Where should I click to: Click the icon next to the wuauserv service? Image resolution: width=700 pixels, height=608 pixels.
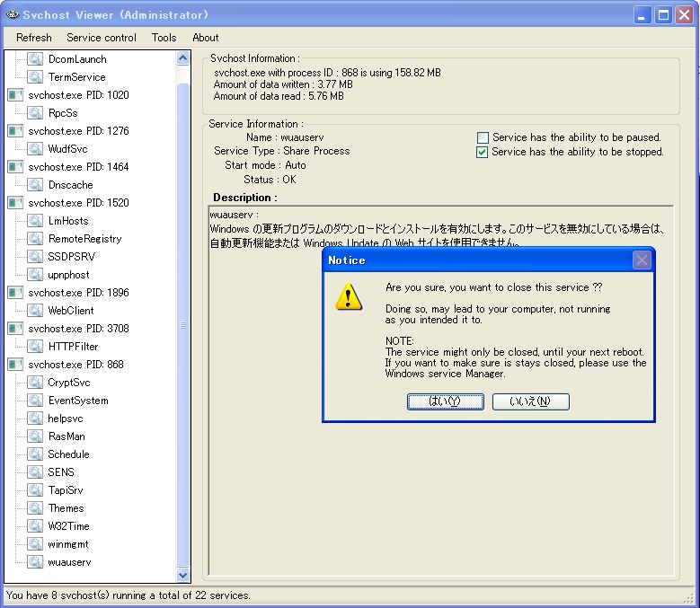[x=35, y=562]
